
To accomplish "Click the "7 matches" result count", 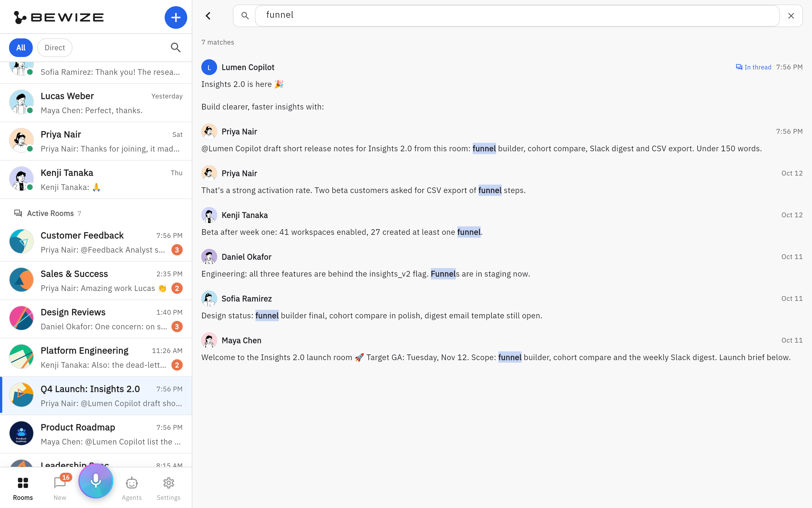I will point(218,42).
